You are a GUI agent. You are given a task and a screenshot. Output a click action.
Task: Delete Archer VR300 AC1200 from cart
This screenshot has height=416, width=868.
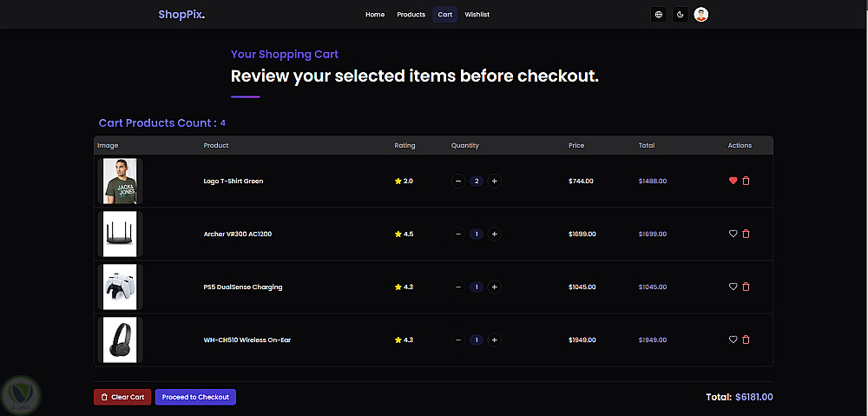(x=746, y=234)
